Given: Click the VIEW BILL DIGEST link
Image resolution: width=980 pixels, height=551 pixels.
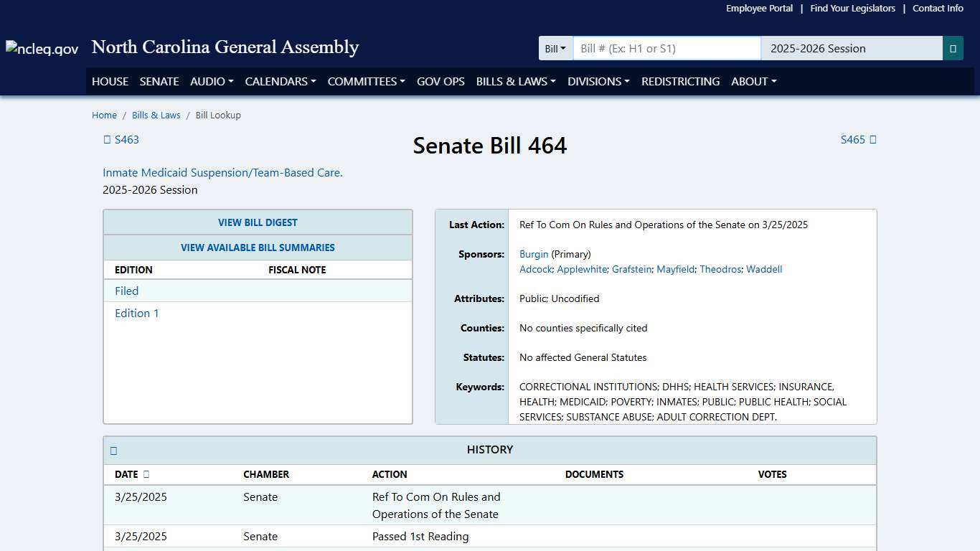Looking at the screenshot, I should (258, 222).
